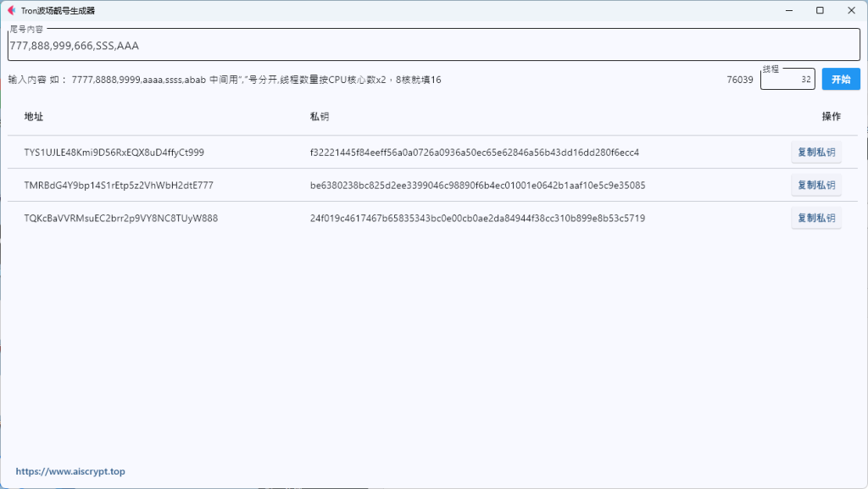868x489 pixels.
Task: Click the Tron app logo icon in title bar
Action: (11, 10)
